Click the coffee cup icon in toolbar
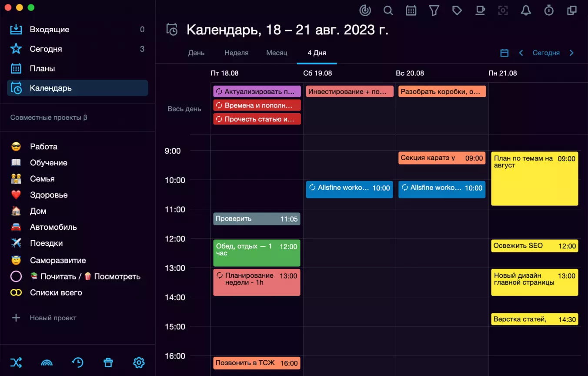 pos(480,10)
